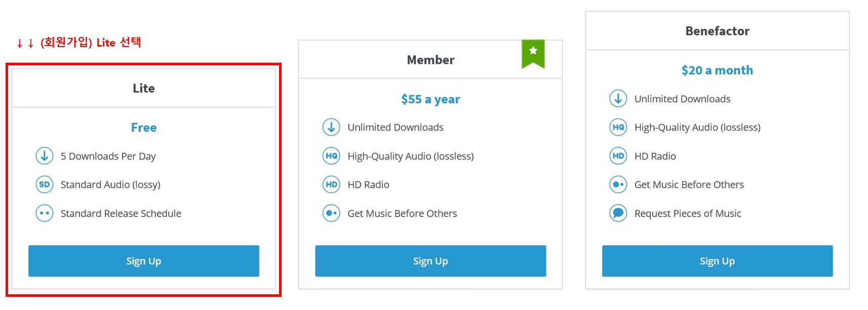This screenshot has width=868, height=310.
Task: Select the Member plan header
Action: pyautogui.click(x=430, y=60)
